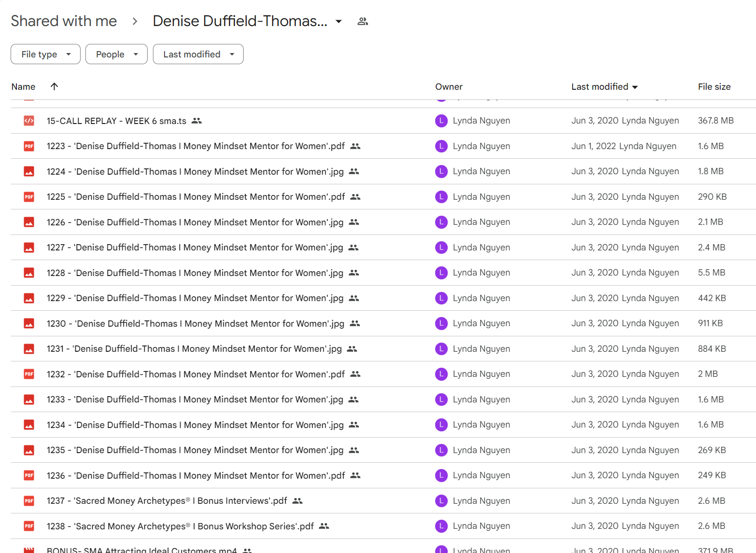The image size is (756, 553).
Task: Click the PDF icon beside file 1237
Action: pos(29,501)
